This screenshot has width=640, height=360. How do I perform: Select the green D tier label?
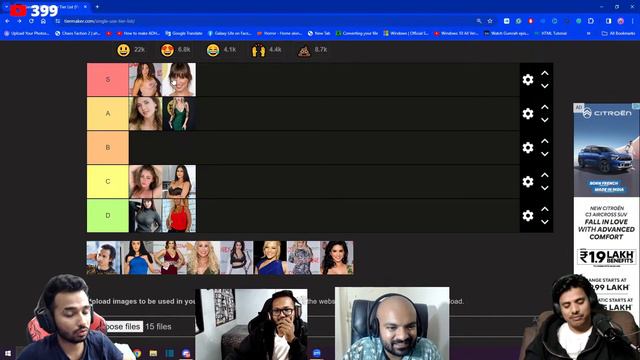click(x=108, y=216)
